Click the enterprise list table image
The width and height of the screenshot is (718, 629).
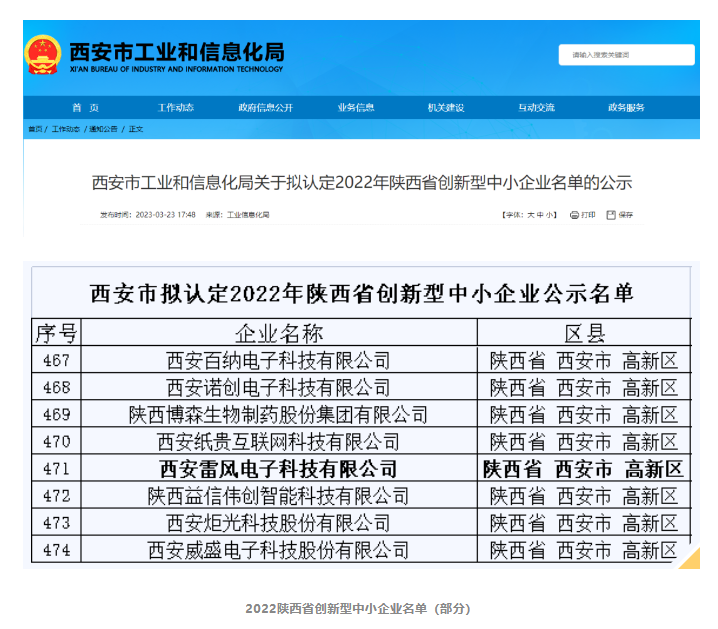[361, 415]
